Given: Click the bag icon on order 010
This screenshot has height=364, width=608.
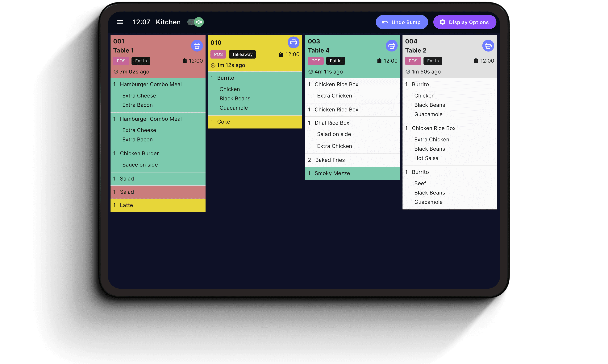Looking at the screenshot, I should pyautogui.click(x=281, y=55).
